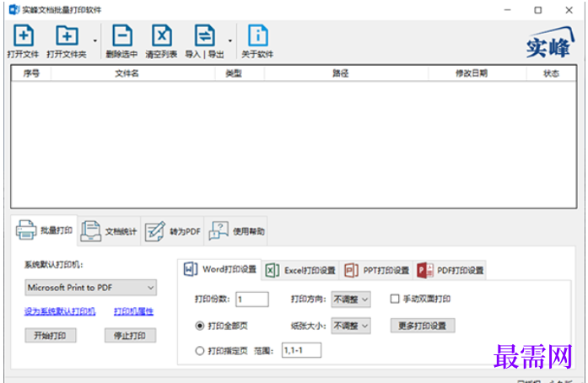588x383 pixels.
Task: Choose the 打印指定页 radio button
Action: point(200,350)
